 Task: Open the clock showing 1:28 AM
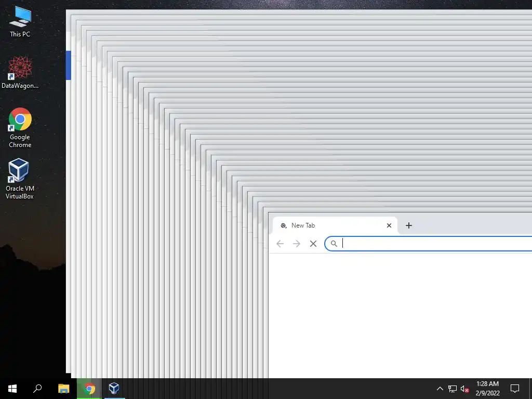click(x=487, y=389)
